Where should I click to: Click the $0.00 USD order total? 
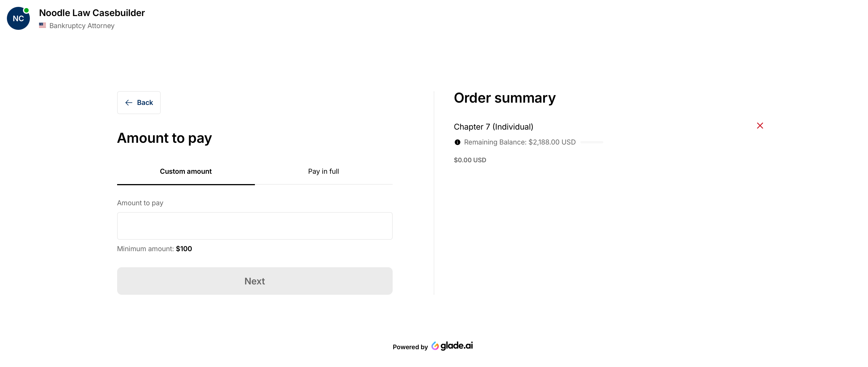(x=470, y=160)
